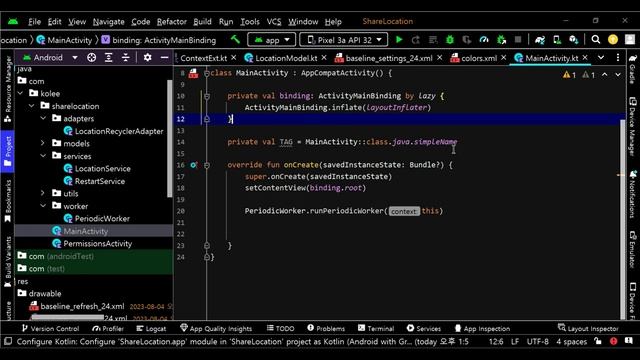Open the File menu
The height and width of the screenshot is (360, 640).
click(x=34, y=22)
